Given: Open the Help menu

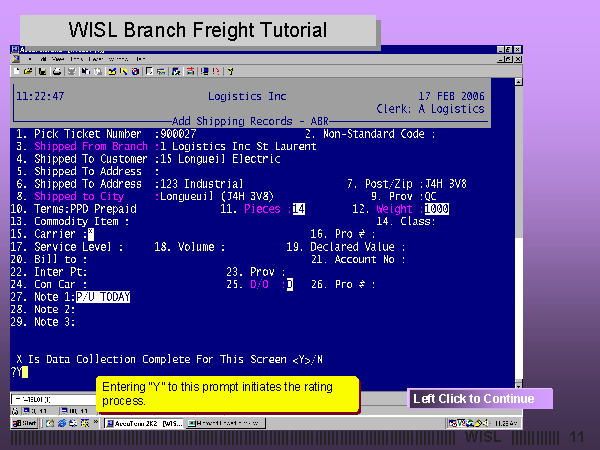Looking at the screenshot, I should [140, 59].
